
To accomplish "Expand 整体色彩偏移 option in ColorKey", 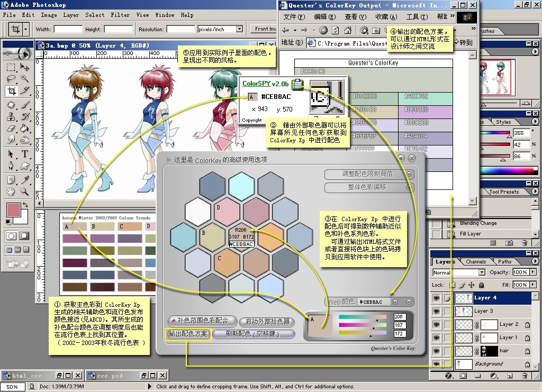I will pyautogui.click(x=409, y=188).
